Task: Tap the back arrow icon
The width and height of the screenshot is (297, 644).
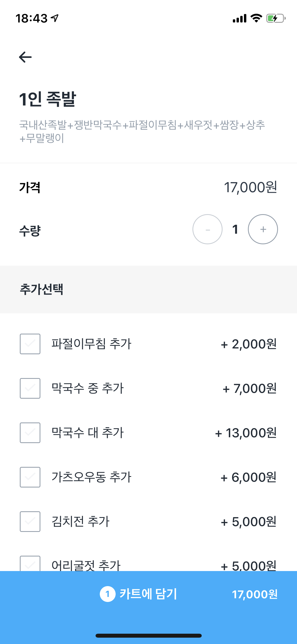Action: pos(25,57)
